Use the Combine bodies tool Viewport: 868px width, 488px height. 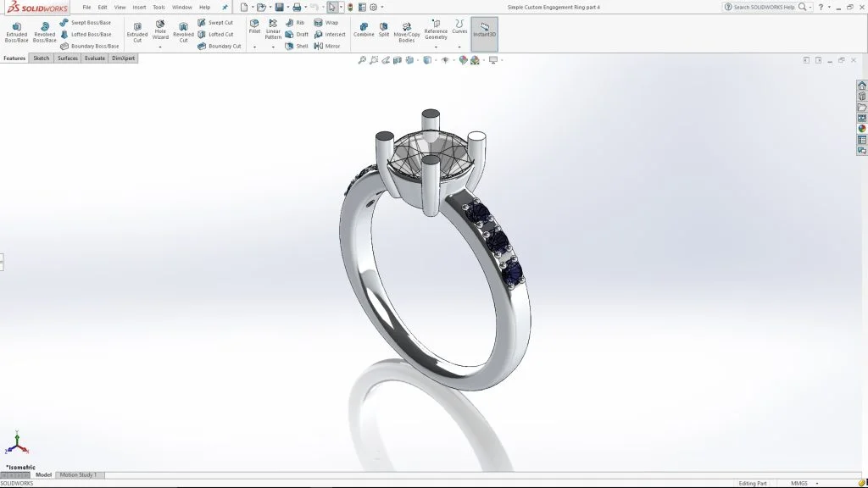tap(364, 30)
